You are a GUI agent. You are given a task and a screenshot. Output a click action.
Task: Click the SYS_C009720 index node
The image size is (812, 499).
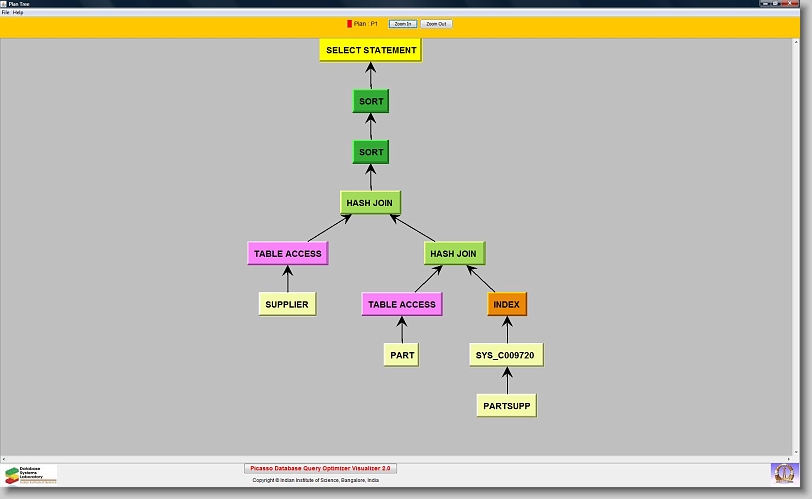click(507, 355)
